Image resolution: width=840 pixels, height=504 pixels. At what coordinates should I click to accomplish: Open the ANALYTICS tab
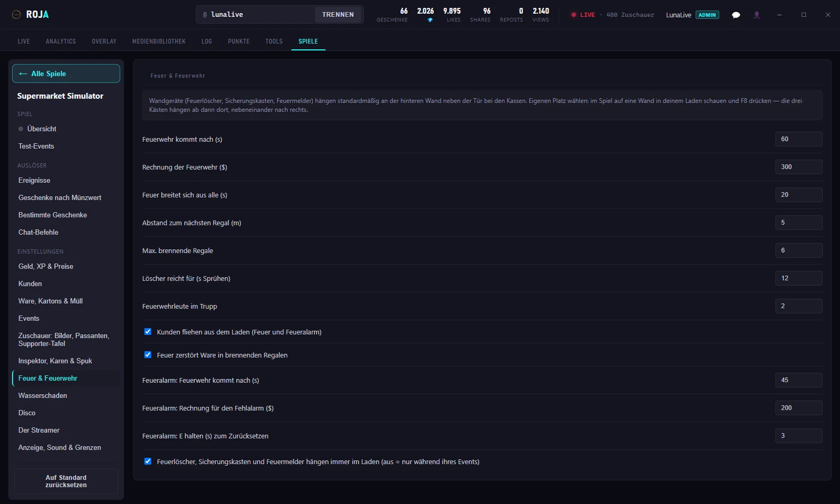pyautogui.click(x=61, y=41)
